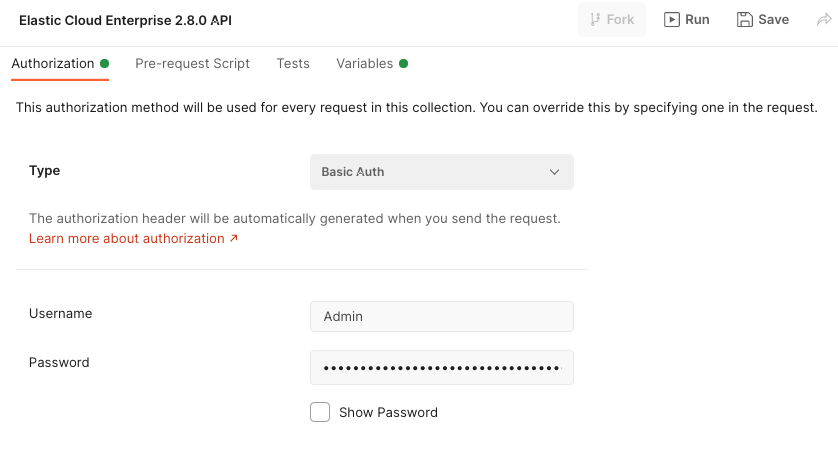The image size is (838, 451).
Task: Click the green dot beside Authorization
Action: [104, 63]
